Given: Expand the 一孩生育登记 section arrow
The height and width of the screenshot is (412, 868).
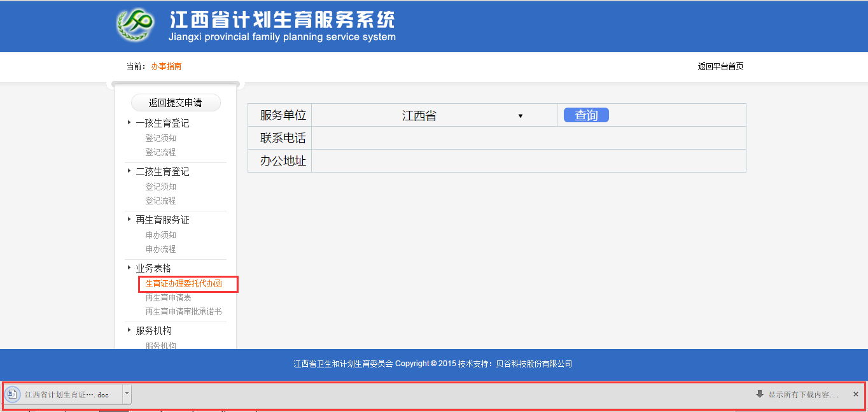Looking at the screenshot, I should pos(129,122).
